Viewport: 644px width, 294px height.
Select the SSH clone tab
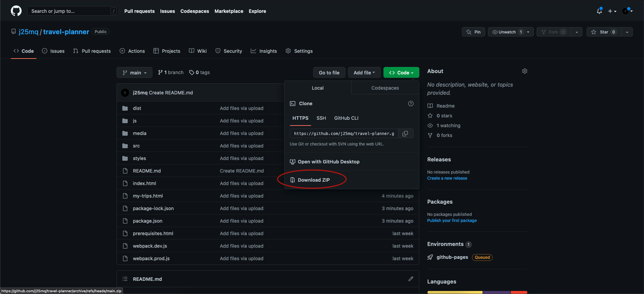pos(321,118)
